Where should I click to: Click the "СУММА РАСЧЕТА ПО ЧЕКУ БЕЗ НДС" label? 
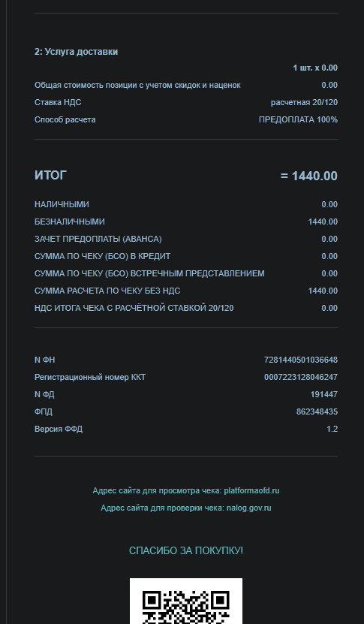click(x=107, y=291)
